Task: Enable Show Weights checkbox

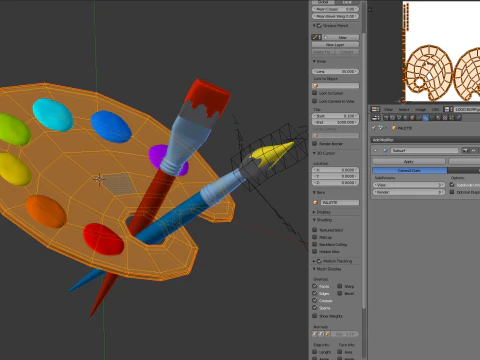Action: point(314,316)
